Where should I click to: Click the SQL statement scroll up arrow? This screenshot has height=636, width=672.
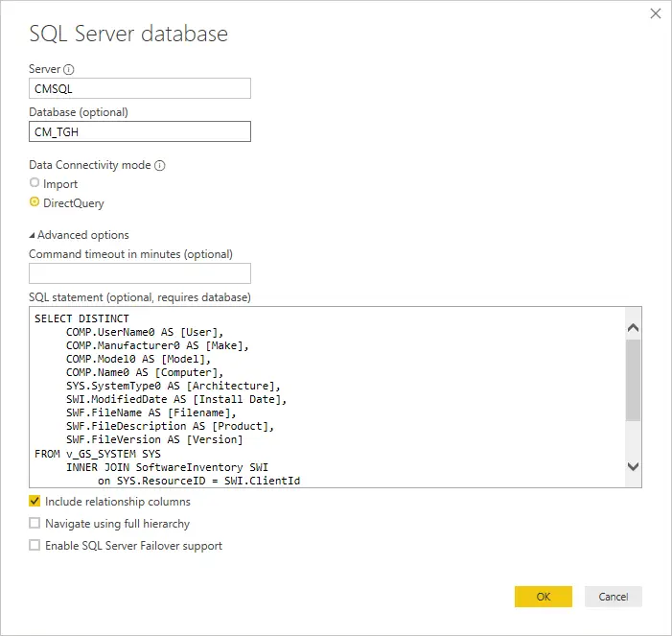(x=633, y=328)
